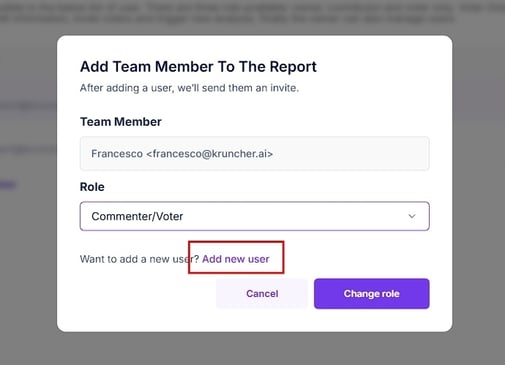Click the 'Commenter/Voter' selected value text

[137, 216]
